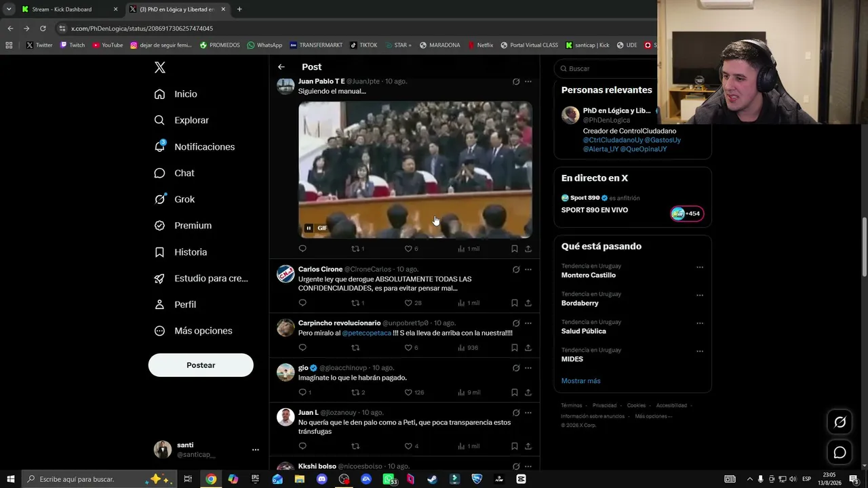Open more options for Carpincho revolucionario's post
Image resolution: width=868 pixels, height=488 pixels.
point(528,323)
